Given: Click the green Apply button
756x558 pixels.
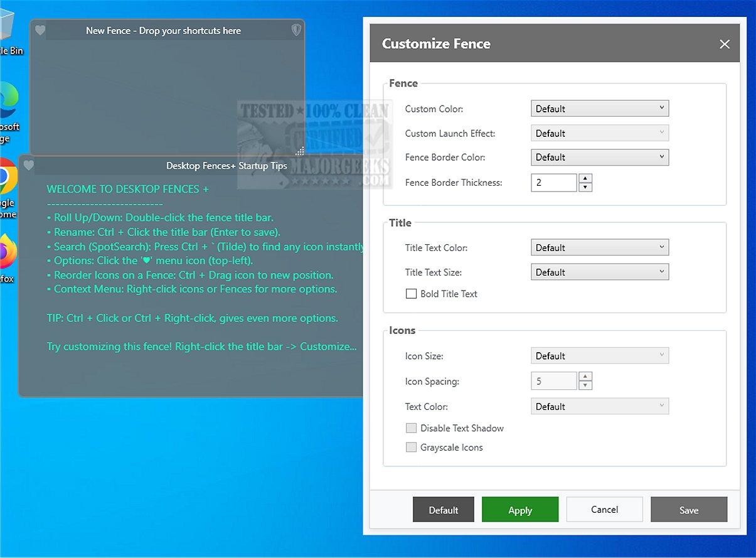Looking at the screenshot, I should pyautogui.click(x=520, y=510).
